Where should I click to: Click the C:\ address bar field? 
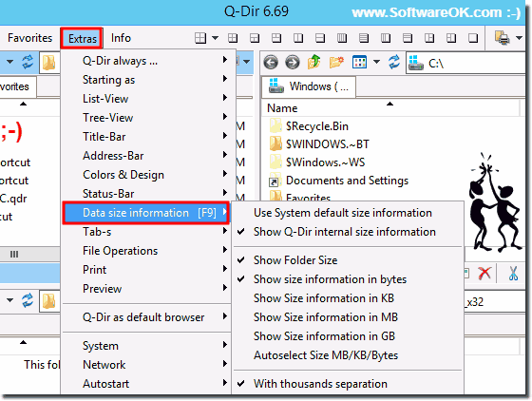point(466,63)
